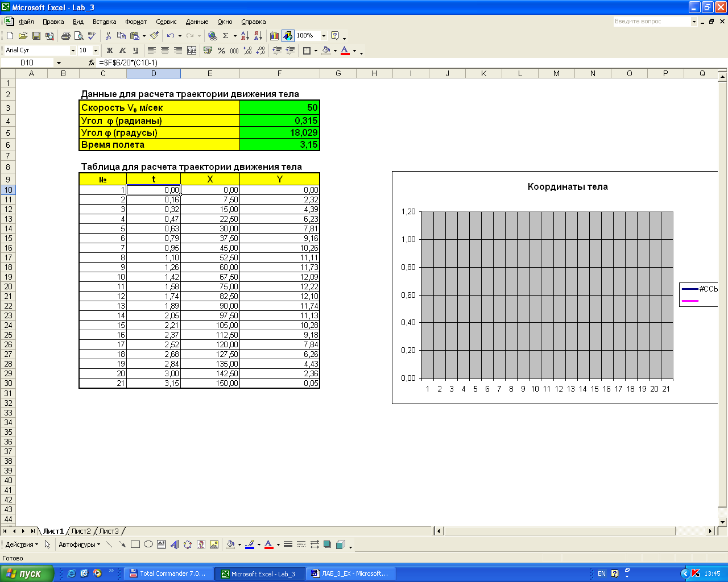The height and width of the screenshot is (582, 728).
Task: Open the Формат menu
Action: coord(136,22)
